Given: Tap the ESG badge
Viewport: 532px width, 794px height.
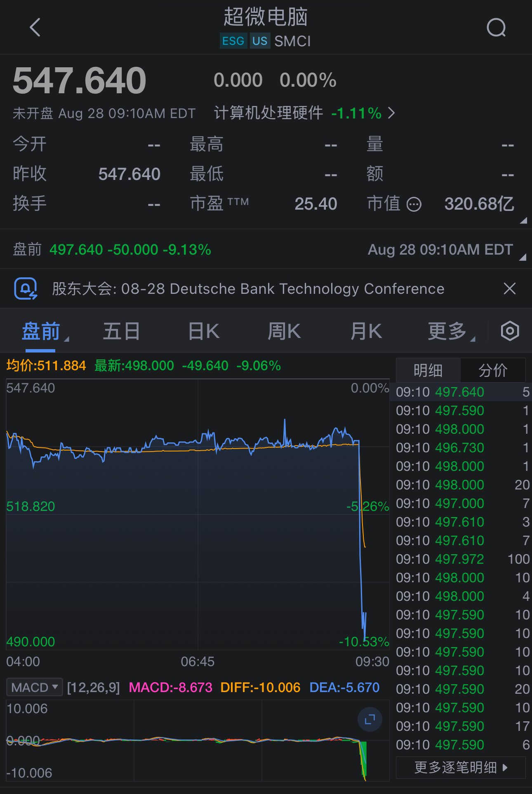Looking at the screenshot, I should [x=233, y=41].
